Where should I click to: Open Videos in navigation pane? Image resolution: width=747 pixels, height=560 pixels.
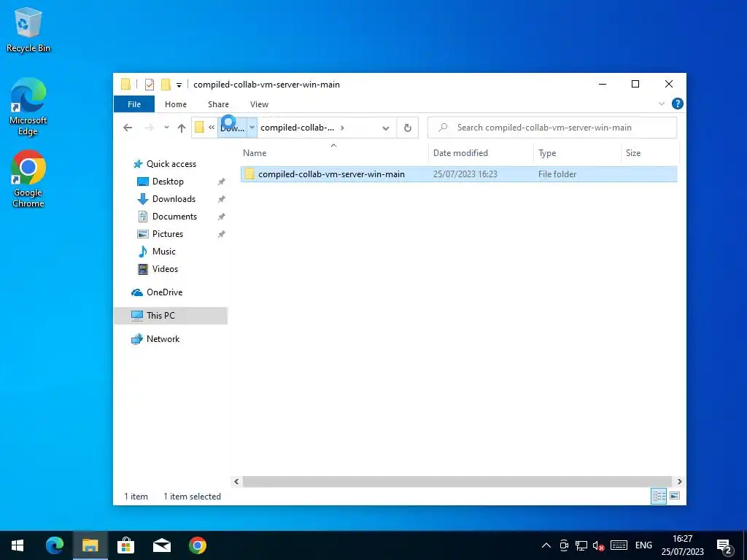[165, 269]
